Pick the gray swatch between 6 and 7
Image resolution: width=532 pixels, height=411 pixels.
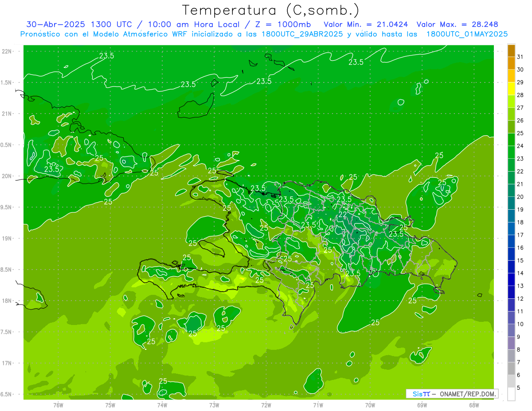coord(511,369)
